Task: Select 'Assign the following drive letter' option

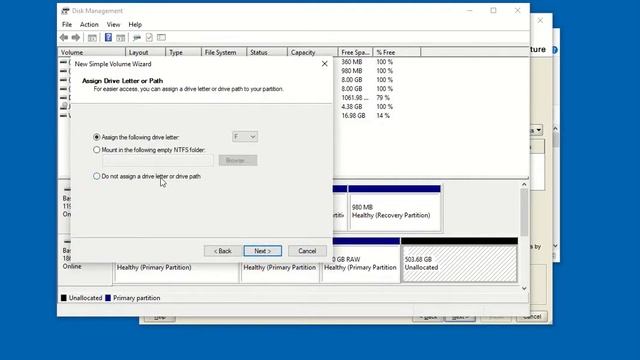Action: 97,137
